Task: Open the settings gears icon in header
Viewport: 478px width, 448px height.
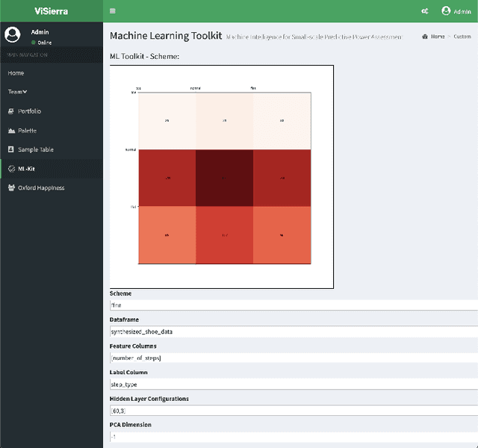Action: [x=425, y=11]
